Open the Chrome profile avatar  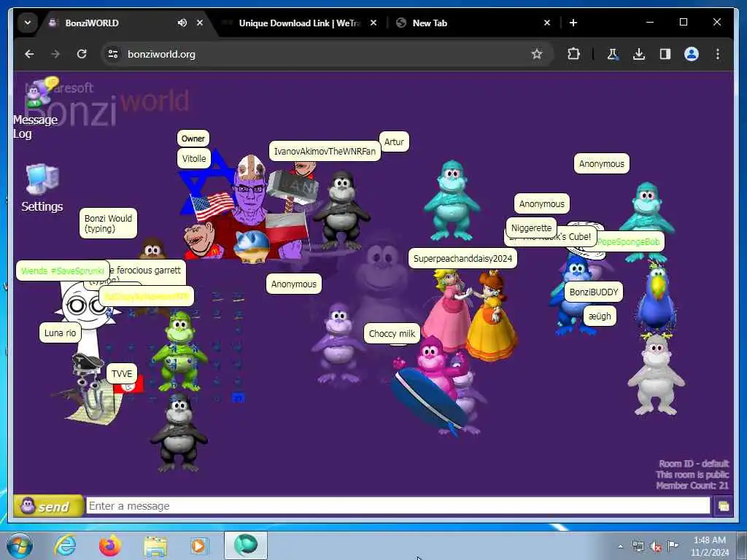(692, 54)
